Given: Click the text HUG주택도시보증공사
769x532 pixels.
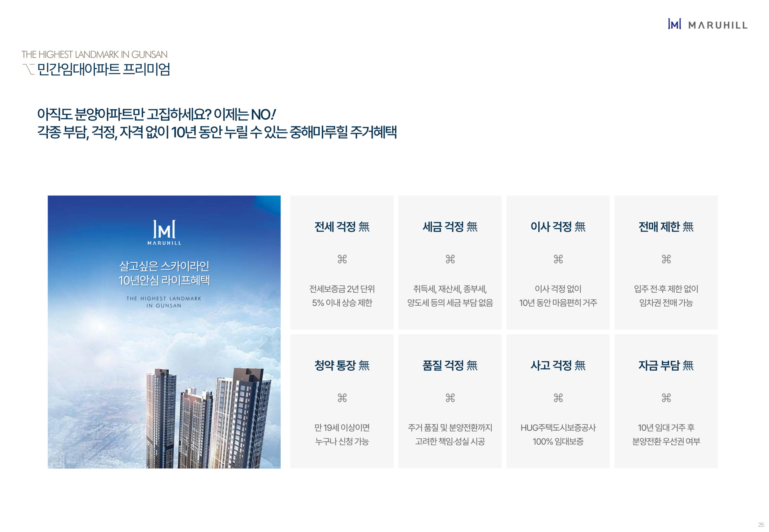Looking at the screenshot, I should click(558, 427).
